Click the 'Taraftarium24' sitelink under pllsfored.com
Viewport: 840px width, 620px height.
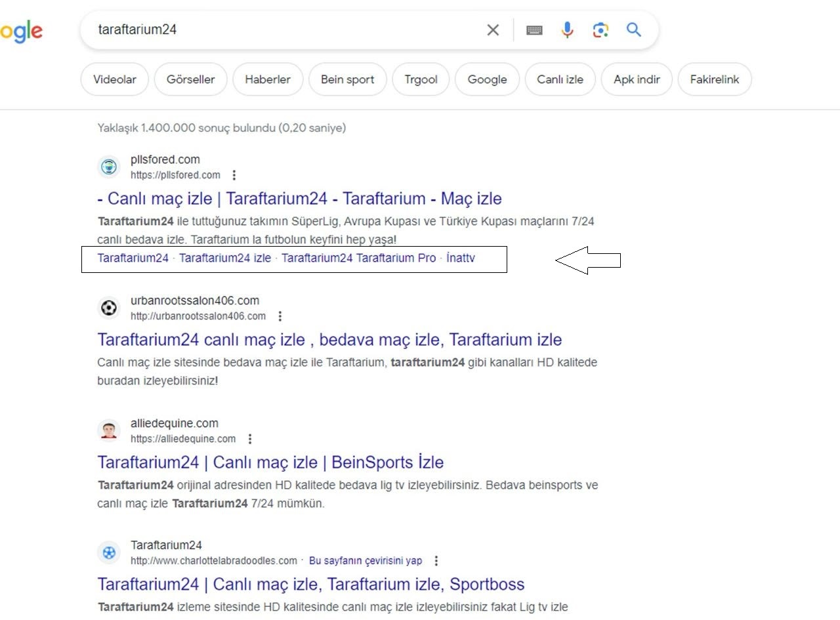point(133,258)
